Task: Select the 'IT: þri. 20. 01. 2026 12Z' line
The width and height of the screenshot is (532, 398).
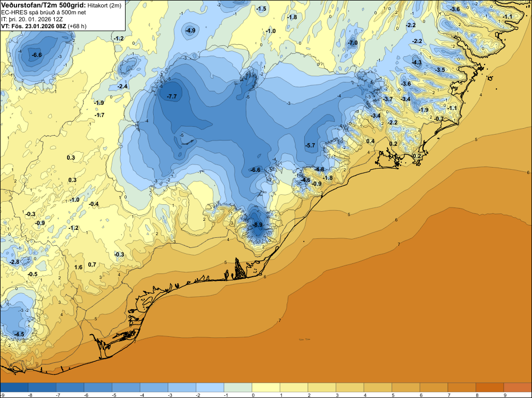Action: point(32,19)
